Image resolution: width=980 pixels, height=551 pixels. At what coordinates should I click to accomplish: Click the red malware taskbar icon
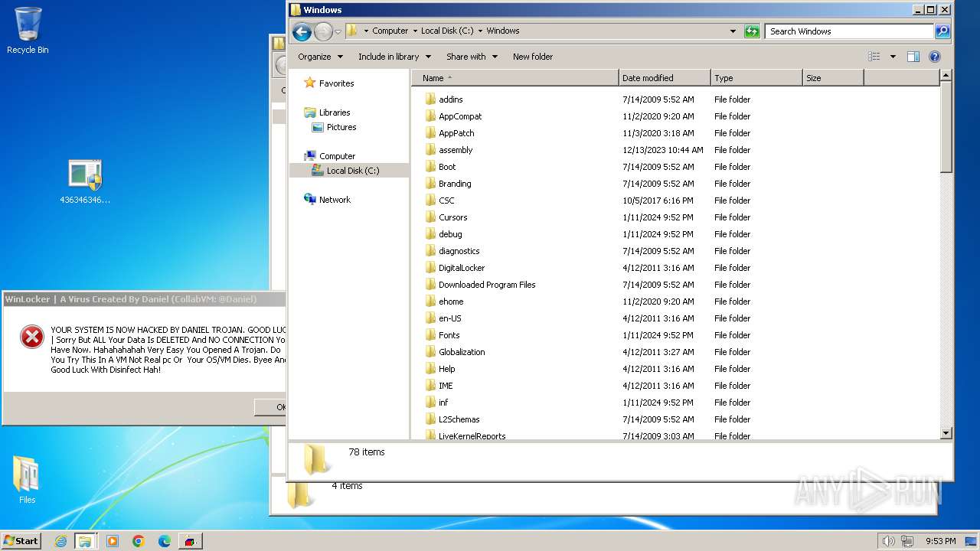(190, 541)
